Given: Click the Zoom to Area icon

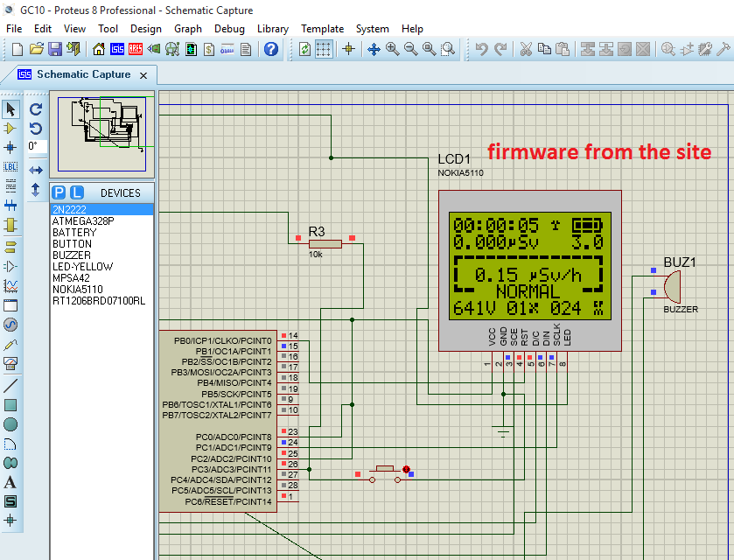Looking at the screenshot, I should point(448,49).
